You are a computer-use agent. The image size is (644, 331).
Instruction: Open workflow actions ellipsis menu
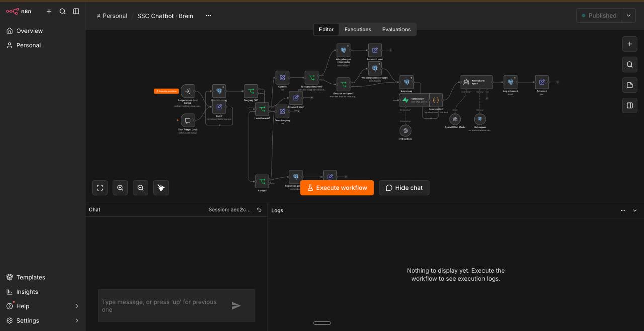click(208, 16)
